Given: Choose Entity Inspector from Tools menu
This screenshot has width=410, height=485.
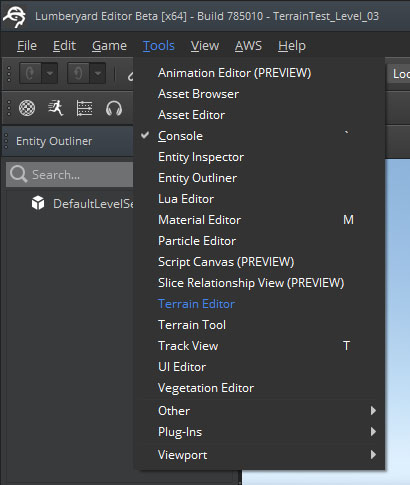Looking at the screenshot, I should click(259, 157).
